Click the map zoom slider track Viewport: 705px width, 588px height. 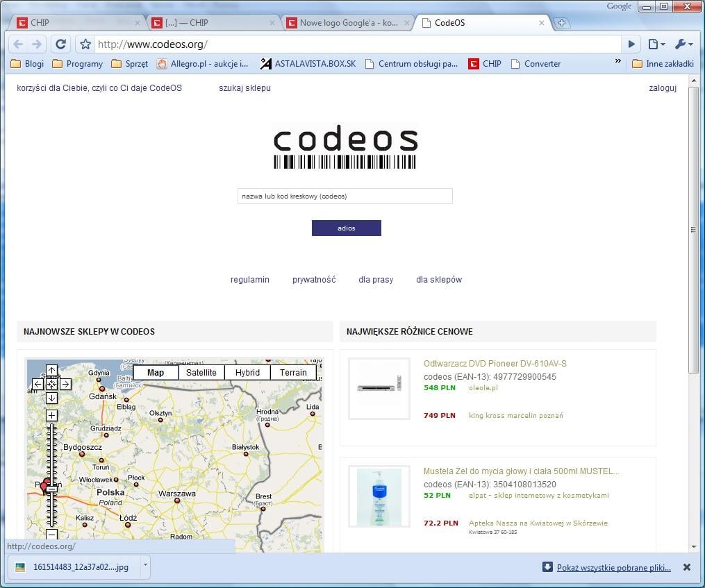[51, 451]
